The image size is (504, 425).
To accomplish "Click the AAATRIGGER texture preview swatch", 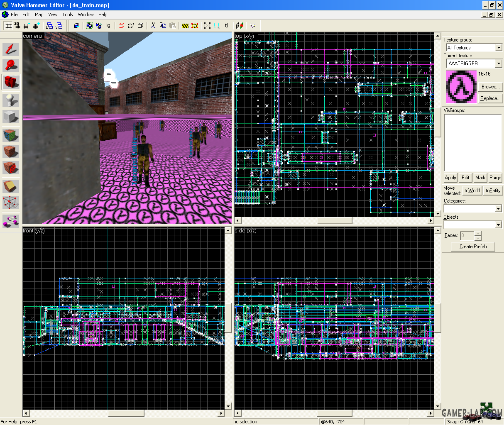I will pyautogui.click(x=461, y=87).
